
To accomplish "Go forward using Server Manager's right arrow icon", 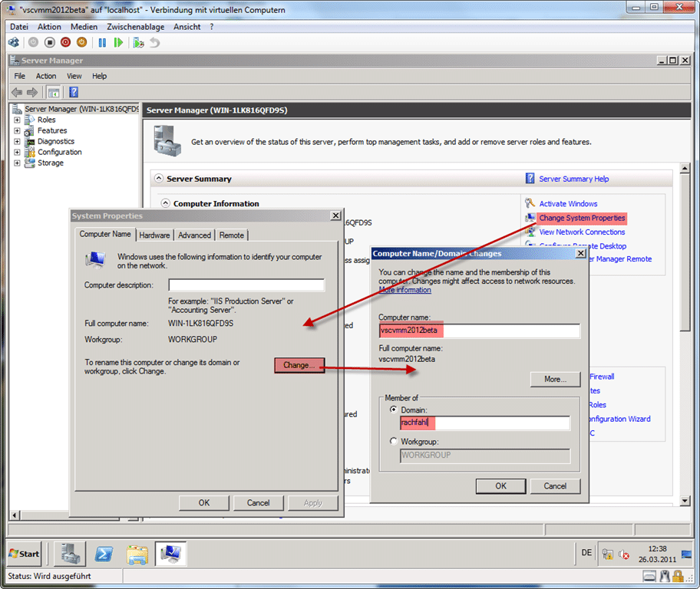I will (x=32, y=92).
